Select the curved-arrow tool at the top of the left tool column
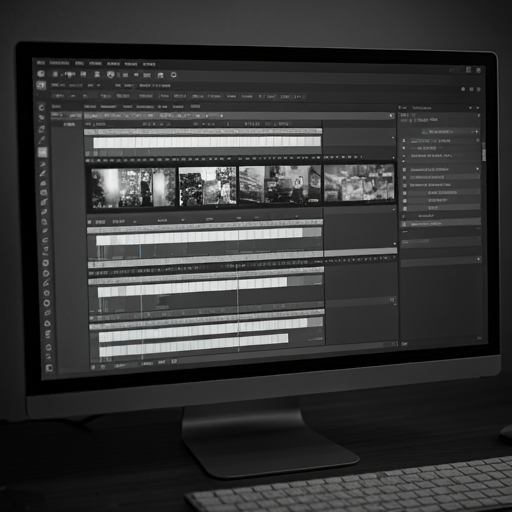This screenshot has height=512, width=512. pyautogui.click(x=42, y=107)
